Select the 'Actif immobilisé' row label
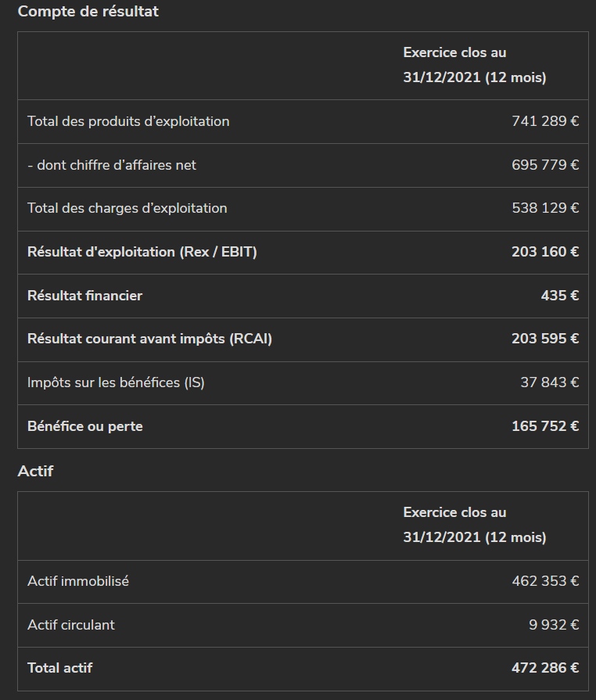Viewport: 596px width, 700px height. tap(78, 581)
